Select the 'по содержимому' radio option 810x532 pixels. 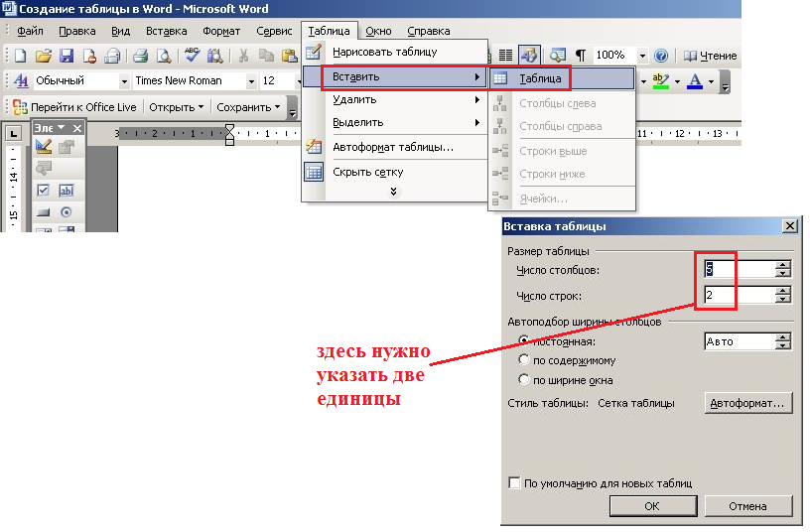[524, 360]
